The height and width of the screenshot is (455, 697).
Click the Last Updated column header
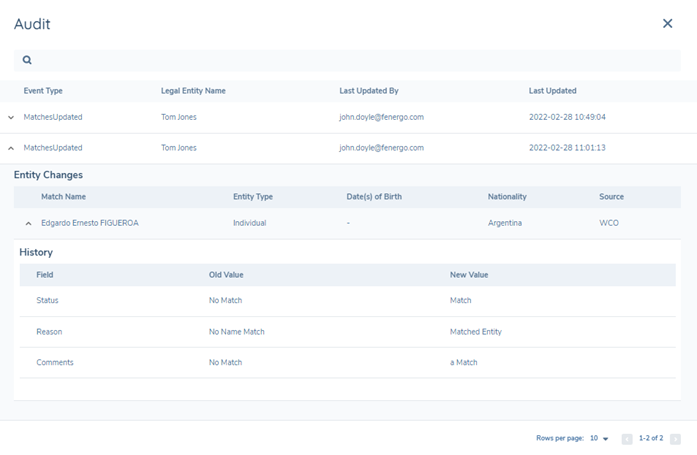[x=552, y=91]
